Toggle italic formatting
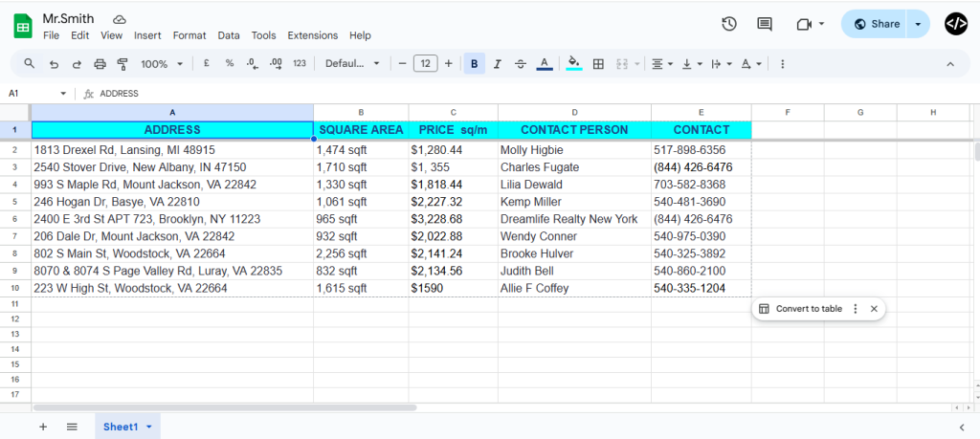Viewport: 980px width, 439px height. (x=497, y=64)
